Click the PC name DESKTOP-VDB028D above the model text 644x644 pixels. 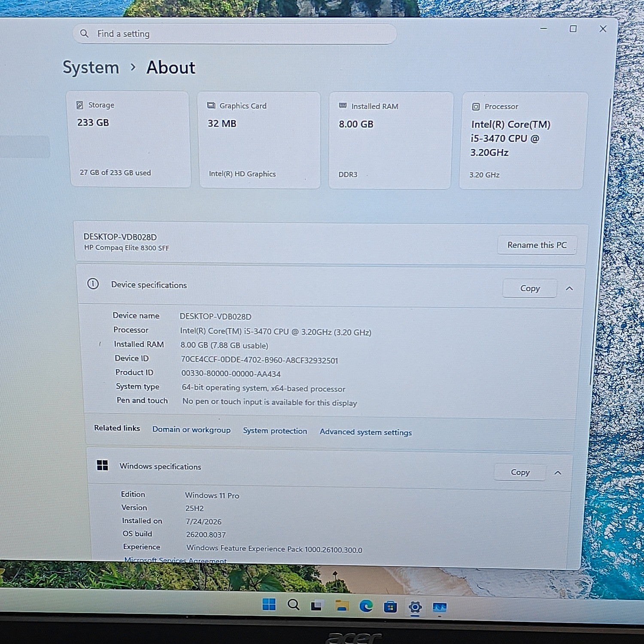coord(120,237)
